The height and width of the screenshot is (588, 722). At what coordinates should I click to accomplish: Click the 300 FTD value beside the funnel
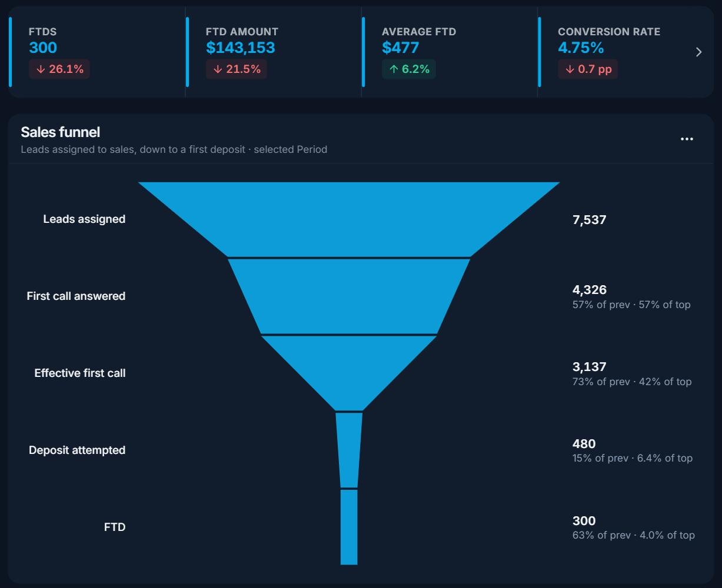tap(584, 521)
